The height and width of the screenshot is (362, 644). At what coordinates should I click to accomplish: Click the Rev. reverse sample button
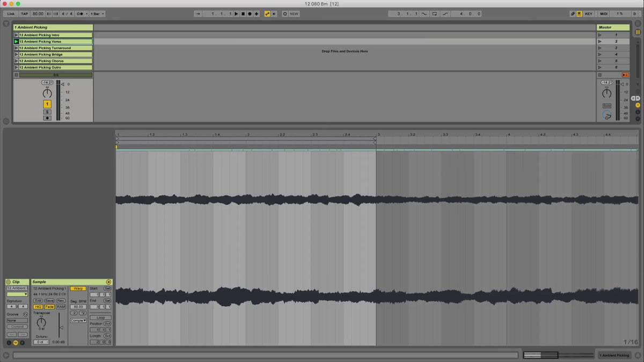[x=61, y=301]
